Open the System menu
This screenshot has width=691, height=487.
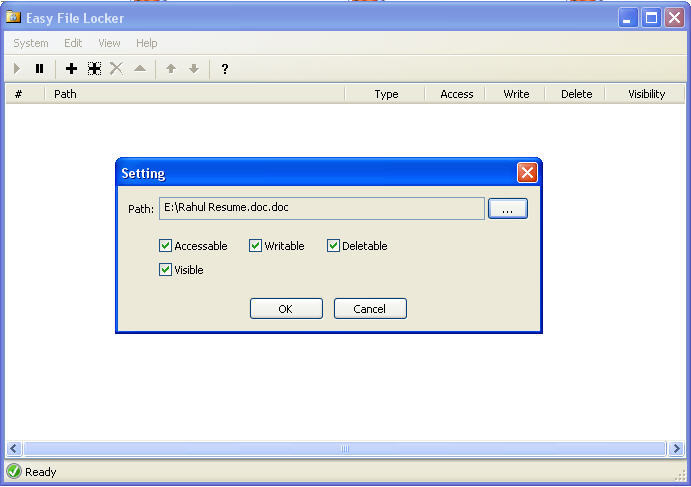pos(30,43)
